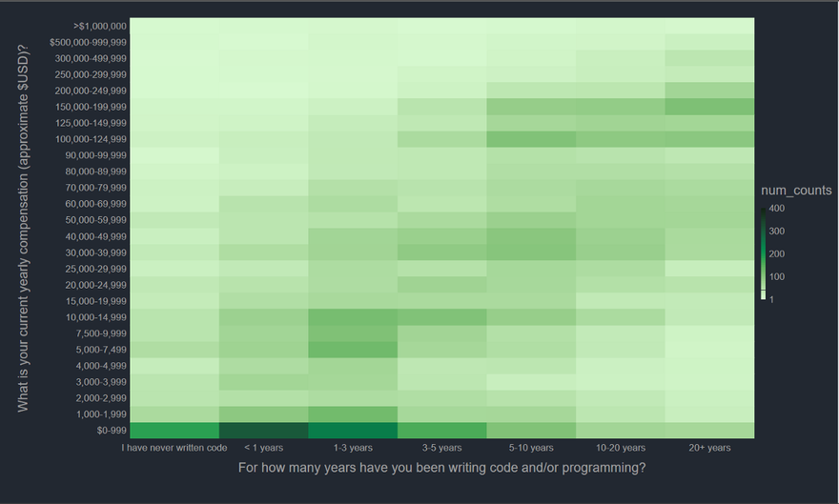Click cell for $0-999, never written code column
This screenshot has width=839, height=504.
[174, 430]
